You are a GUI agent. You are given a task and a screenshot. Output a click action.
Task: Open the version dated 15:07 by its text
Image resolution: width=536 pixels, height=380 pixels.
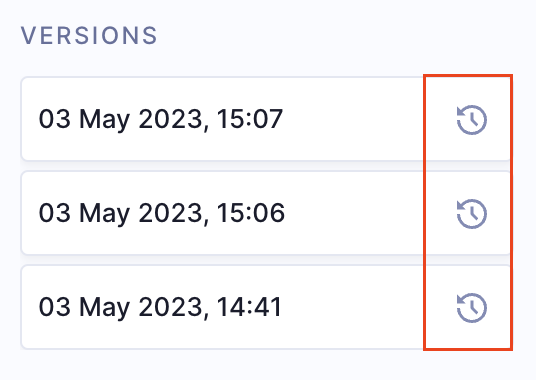161,120
